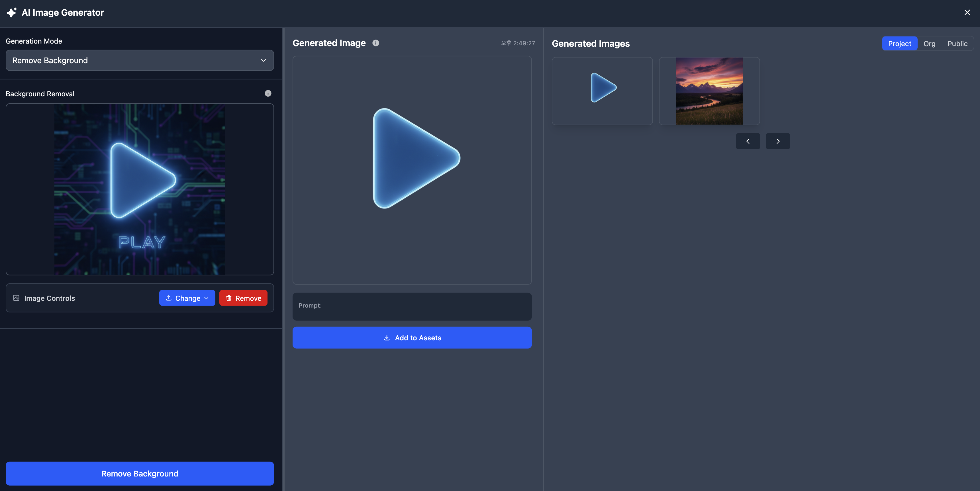This screenshot has height=491, width=980.
Task: Switch to the Public tab
Action: [x=957, y=44]
